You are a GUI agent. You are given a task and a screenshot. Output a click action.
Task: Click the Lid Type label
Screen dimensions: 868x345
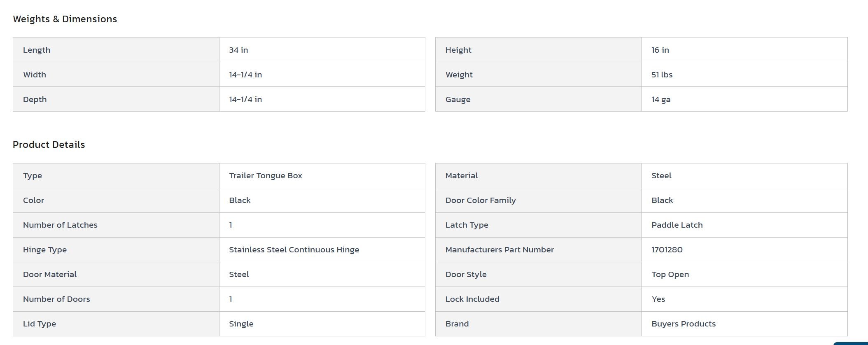[40, 324]
